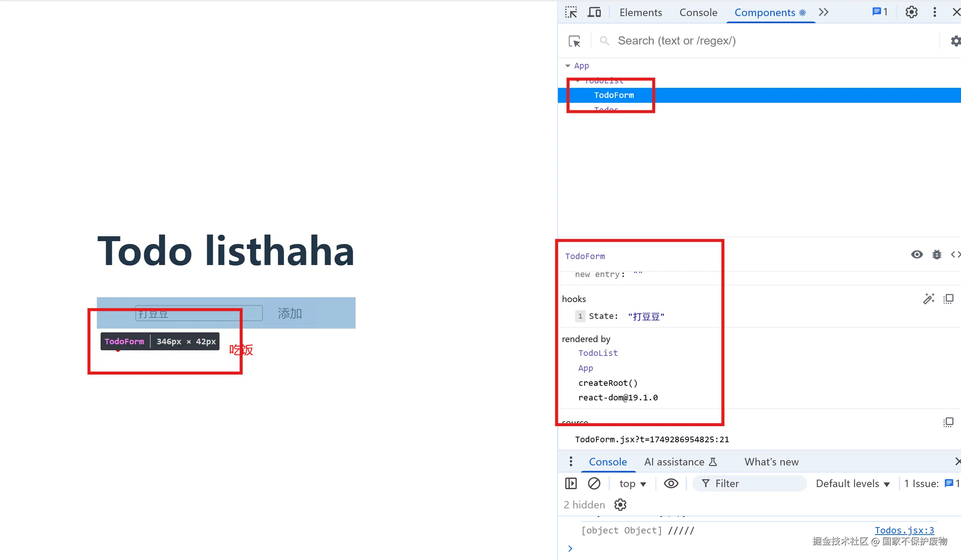Open the Todos.jsx:3 source link
961x560 pixels.
[904, 530]
